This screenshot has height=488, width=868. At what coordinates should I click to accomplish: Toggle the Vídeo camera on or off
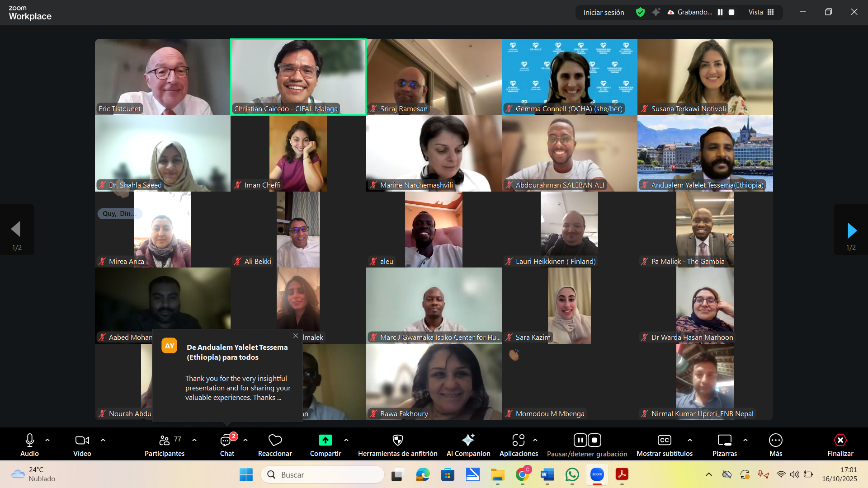click(82, 440)
